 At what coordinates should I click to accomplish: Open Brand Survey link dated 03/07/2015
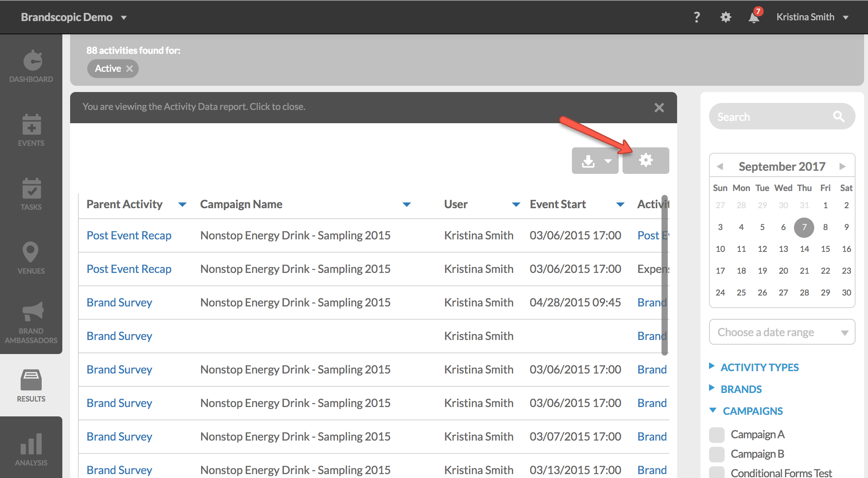coord(119,437)
